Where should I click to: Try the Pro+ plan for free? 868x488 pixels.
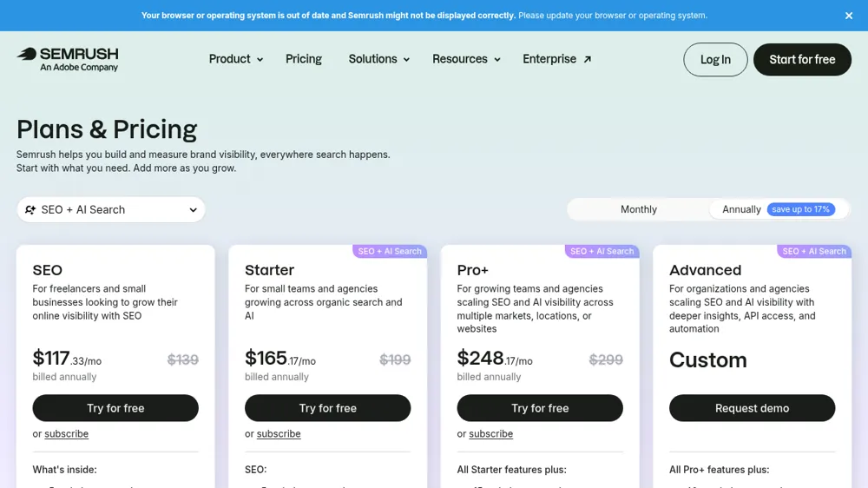tap(540, 408)
